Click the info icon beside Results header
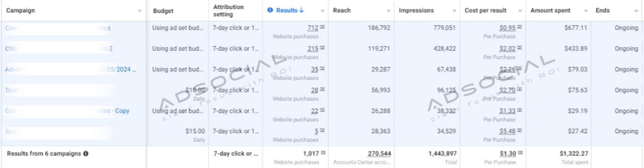This screenshot has width=644, height=168. pos(270,10)
